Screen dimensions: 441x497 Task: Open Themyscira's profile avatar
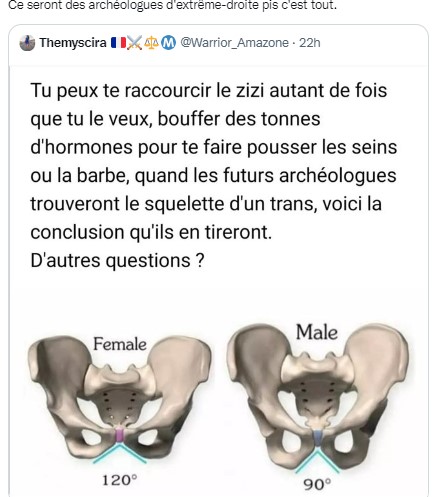27,43
